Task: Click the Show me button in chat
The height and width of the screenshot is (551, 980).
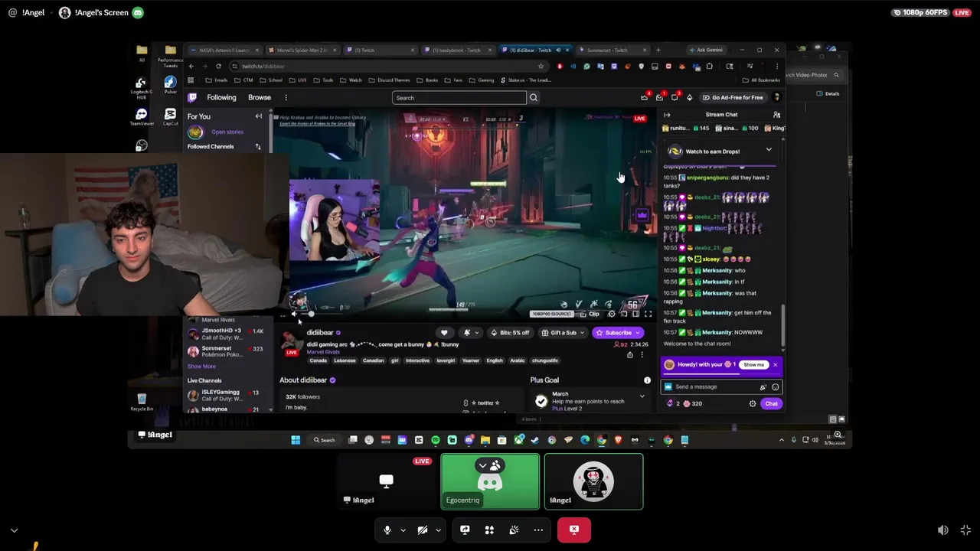Action: (753, 365)
